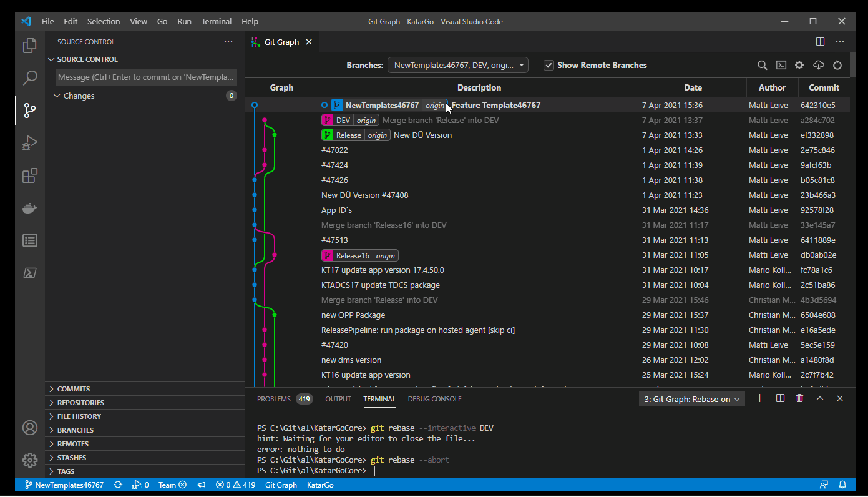Toggle the Show Remote Branches checkbox
The height and width of the screenshot is (497, 868).
[549, 65]
